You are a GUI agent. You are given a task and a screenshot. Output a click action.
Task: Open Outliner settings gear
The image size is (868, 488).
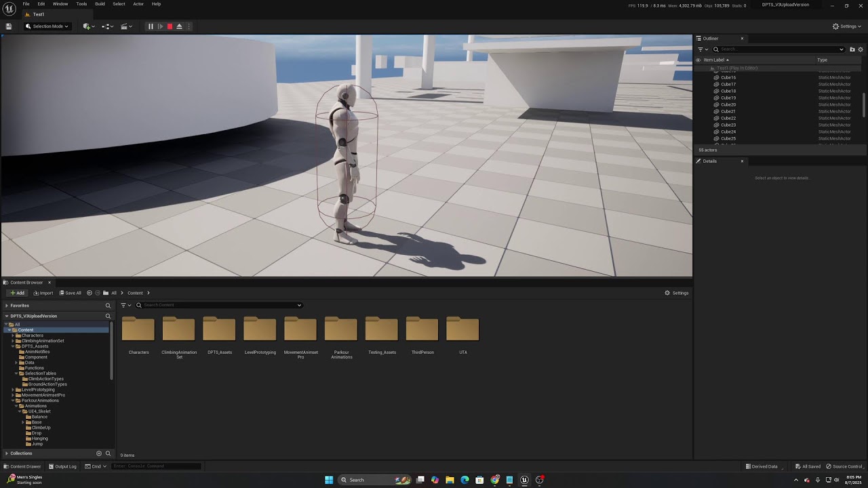tap(861, 49)
